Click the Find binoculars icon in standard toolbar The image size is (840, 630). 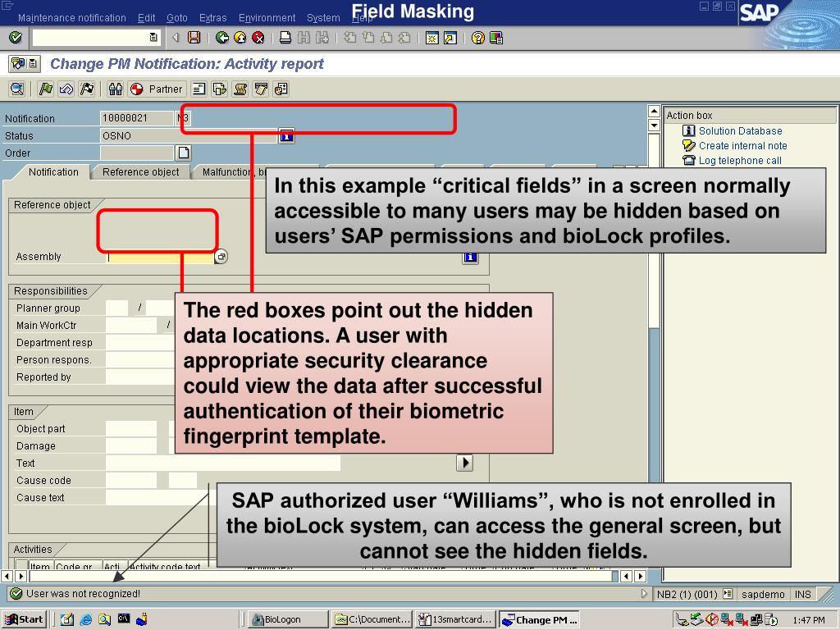(304, 38)
